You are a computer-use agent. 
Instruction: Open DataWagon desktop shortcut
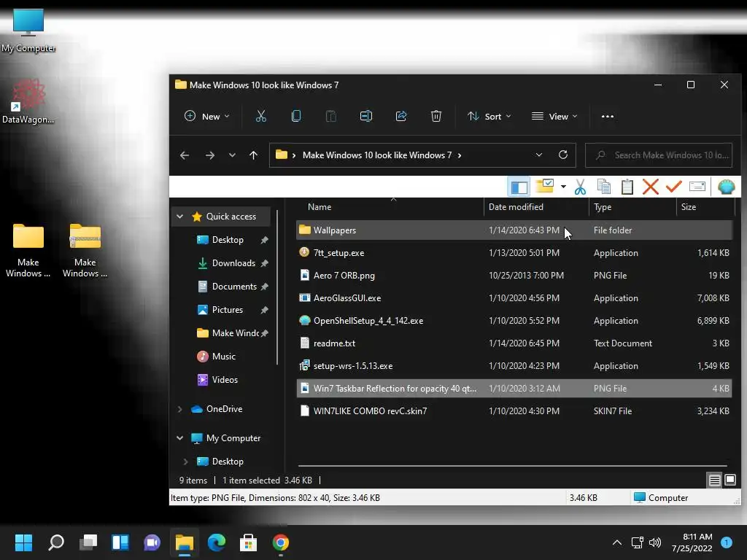(28, 101)
